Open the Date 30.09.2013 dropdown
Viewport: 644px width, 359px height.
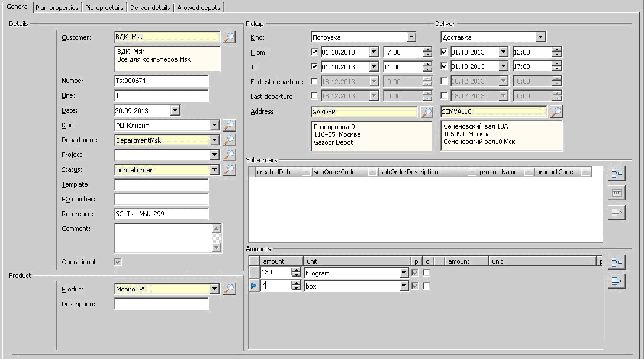tap(175, 110)
